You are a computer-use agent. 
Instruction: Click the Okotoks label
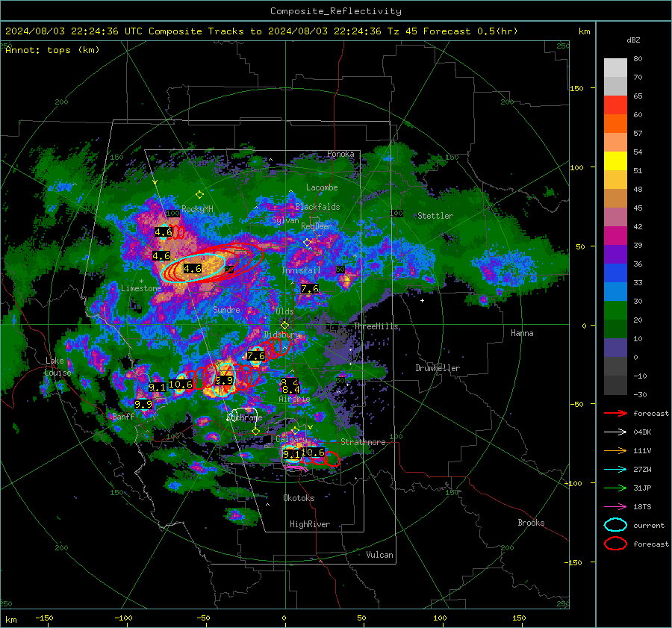pyautogui.click(x=299, y=498)
